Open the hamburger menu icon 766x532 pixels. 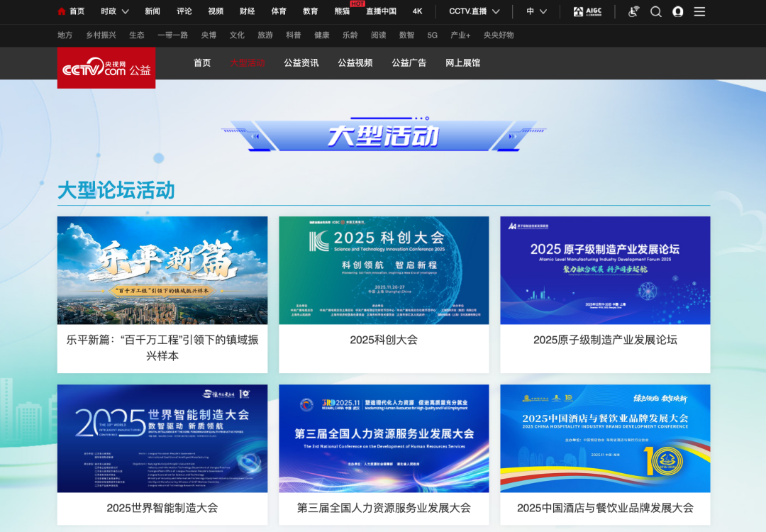pyautogui.click(x=699, y=12)
